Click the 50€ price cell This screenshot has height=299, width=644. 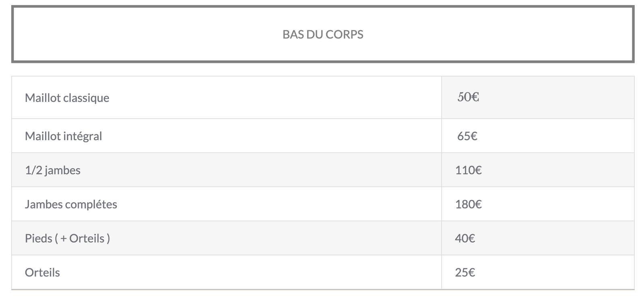click(538, 97)
